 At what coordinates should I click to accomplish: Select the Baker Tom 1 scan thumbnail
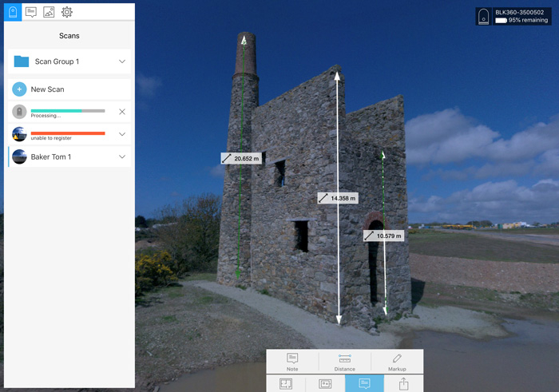pyautogui.click(x=20, y=156)
